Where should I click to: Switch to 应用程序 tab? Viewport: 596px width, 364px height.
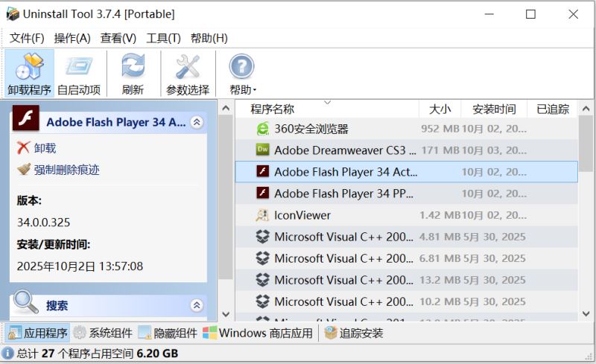(x=38, y=333)
